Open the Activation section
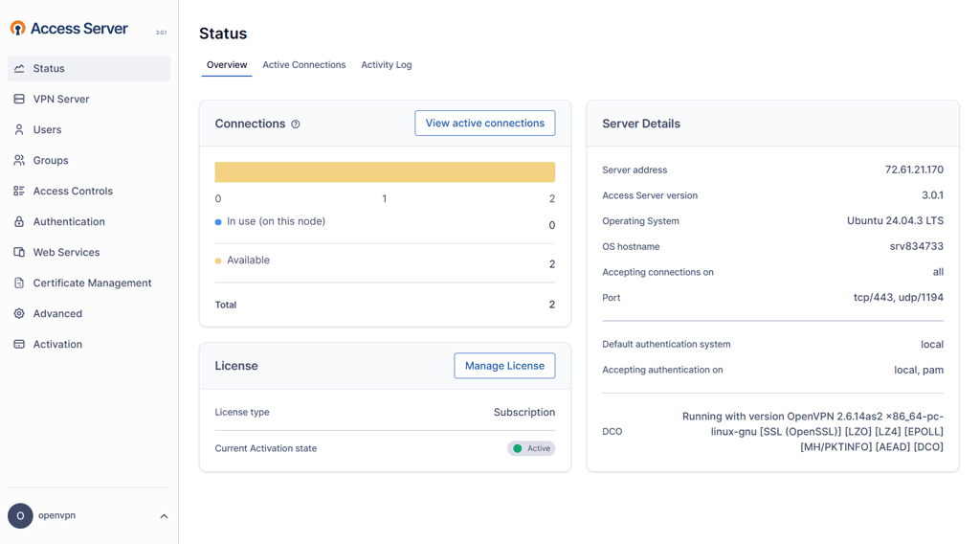980x544 pixels. pyautogui.click(x=89, y=344)
